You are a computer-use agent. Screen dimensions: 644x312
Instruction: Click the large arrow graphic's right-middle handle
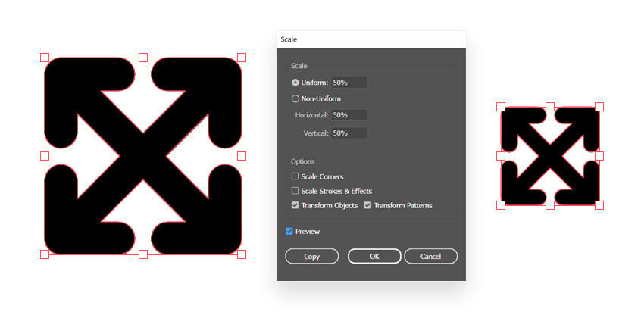tap(242, 156)
